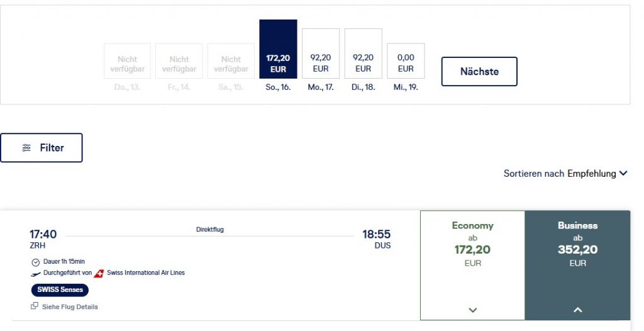Open the Sortieren nach Empfehlung dropdown
Screen dimensions: 644x331
565,174
